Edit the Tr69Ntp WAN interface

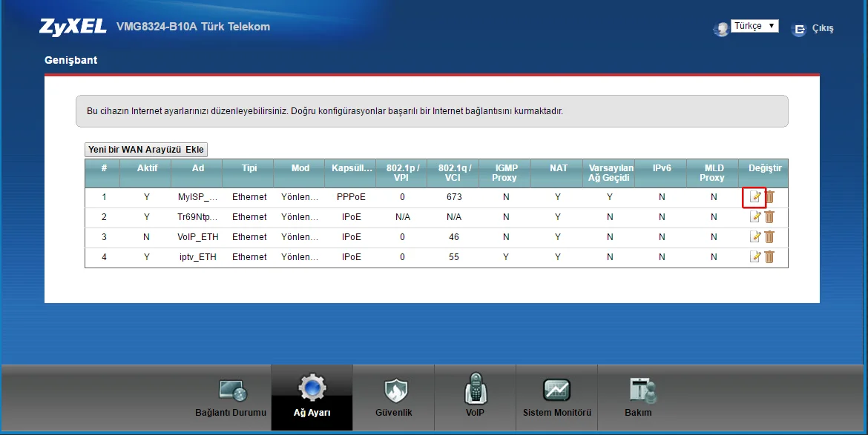pyautogui.click(x=755, y=217)
